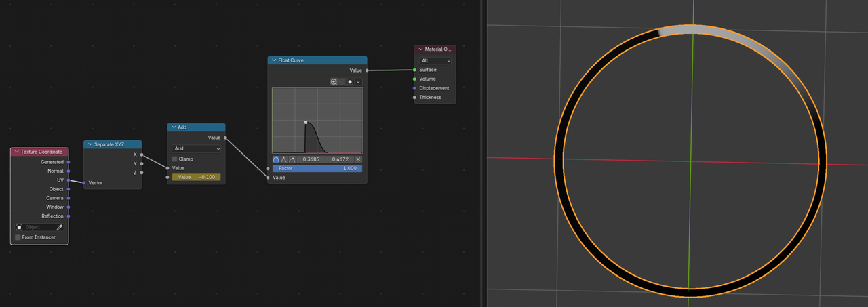This screenshot has width=868, height=307.
Task: Click the Separate XYZ Z output socket
Action: (x=142, y=173)
